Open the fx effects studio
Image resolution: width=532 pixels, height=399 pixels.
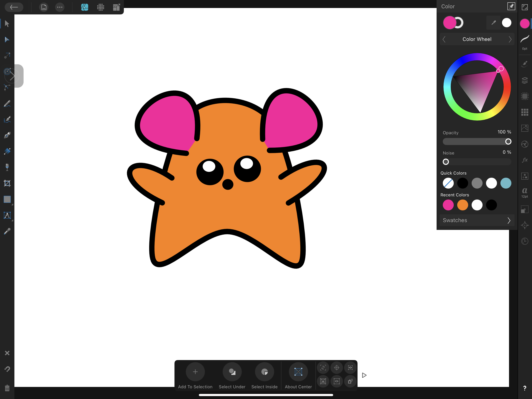525,160
